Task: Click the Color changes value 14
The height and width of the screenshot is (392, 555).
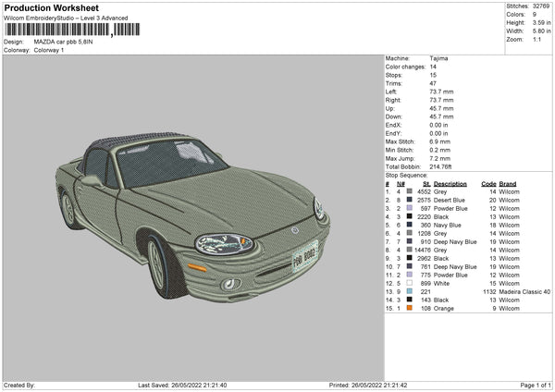Action: [433, 67]
